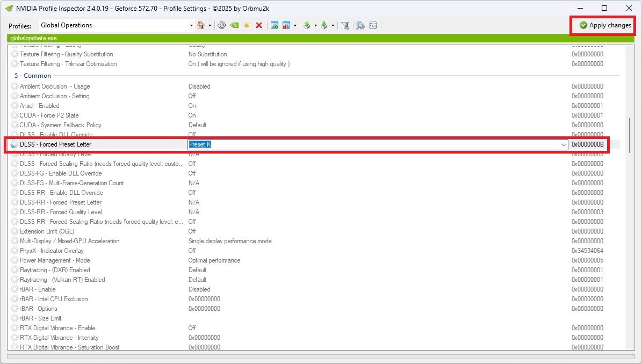This screenshot has width=642, height=364.
Task: Click the gear icon beside PhysX - Indicator Overlay
Action: tap(15, 251)
